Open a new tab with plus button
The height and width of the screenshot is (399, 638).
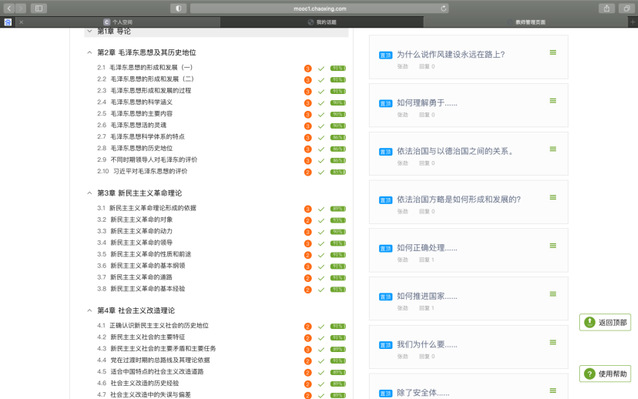(x=633, y=22)
